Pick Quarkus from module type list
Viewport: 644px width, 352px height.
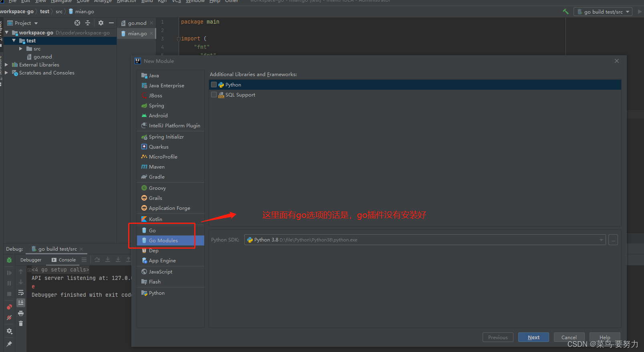tap(171, 147)
